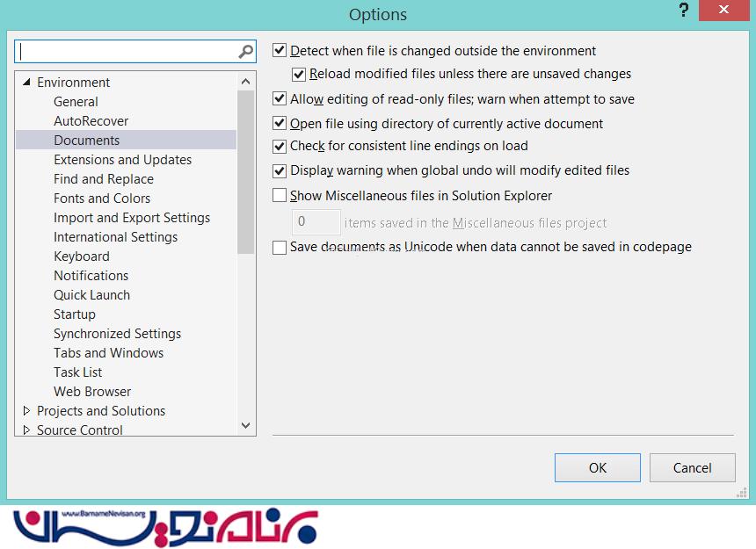Toggle Detect when file is changed checkbox
The height and width of the screenshot is (549, 756).
[280, 51]
